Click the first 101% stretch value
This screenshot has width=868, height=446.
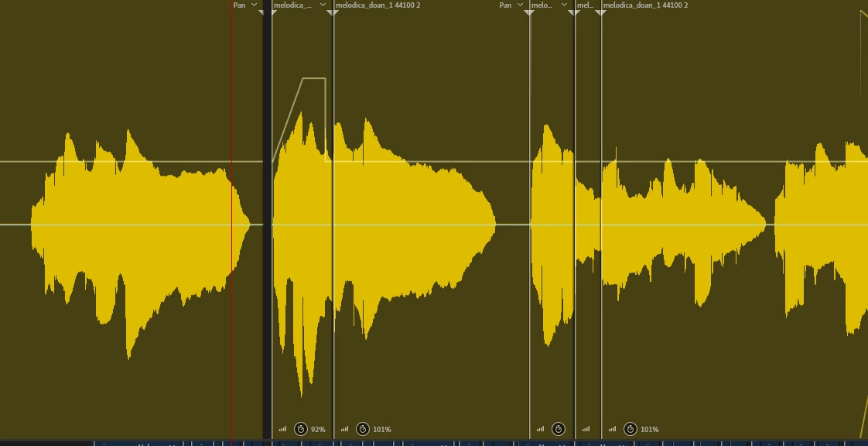(382, 430)
